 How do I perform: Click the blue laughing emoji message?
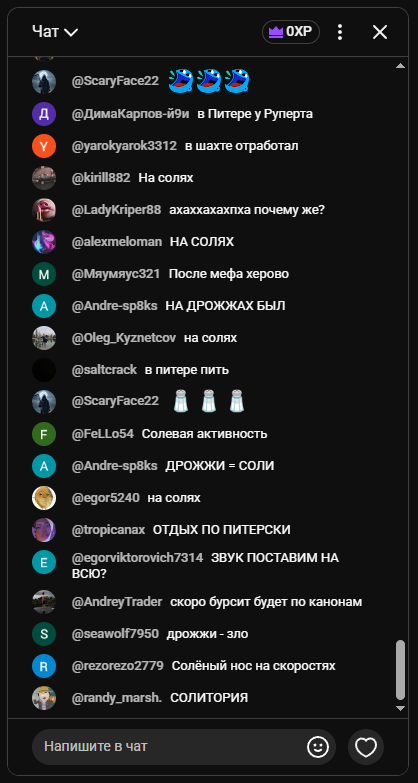point(209,81)
